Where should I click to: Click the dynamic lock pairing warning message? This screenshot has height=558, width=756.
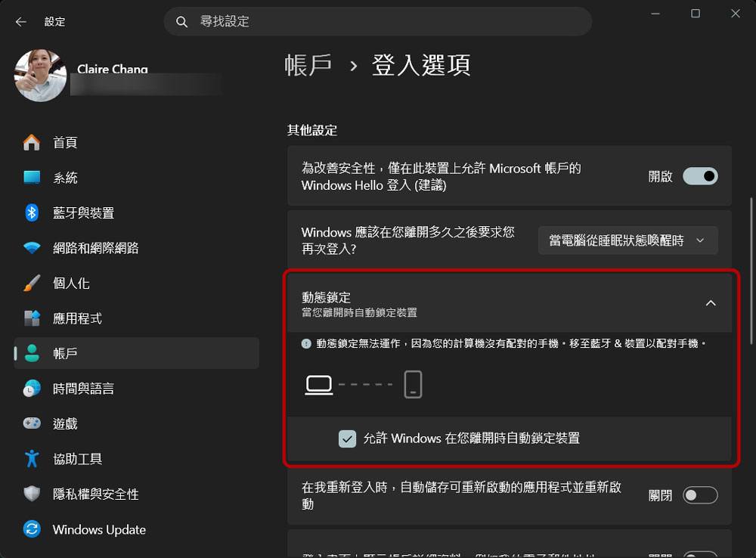[510, 344]
